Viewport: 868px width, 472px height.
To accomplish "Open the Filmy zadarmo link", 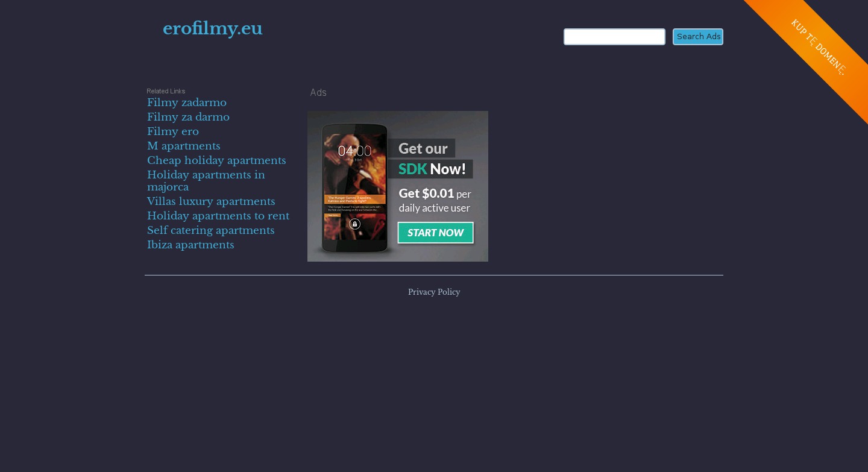I will coord(187,102).
